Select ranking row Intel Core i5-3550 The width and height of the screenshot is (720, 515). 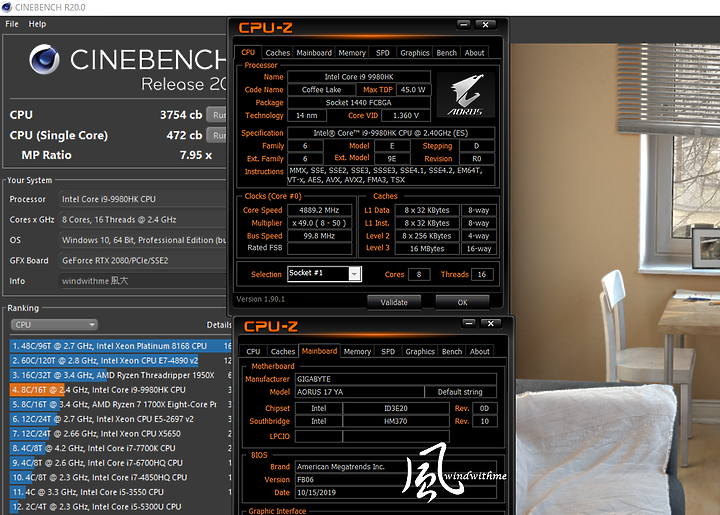click(120, 492)
